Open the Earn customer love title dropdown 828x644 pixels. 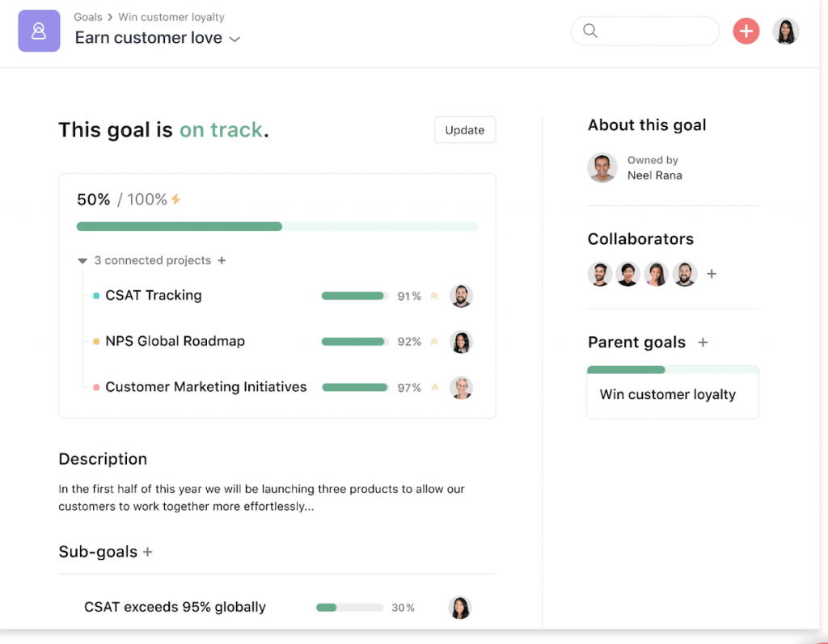click(235, 40)
